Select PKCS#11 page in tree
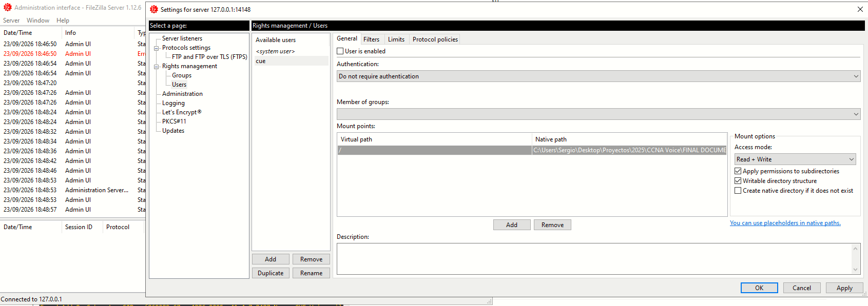 click(174, 121)
